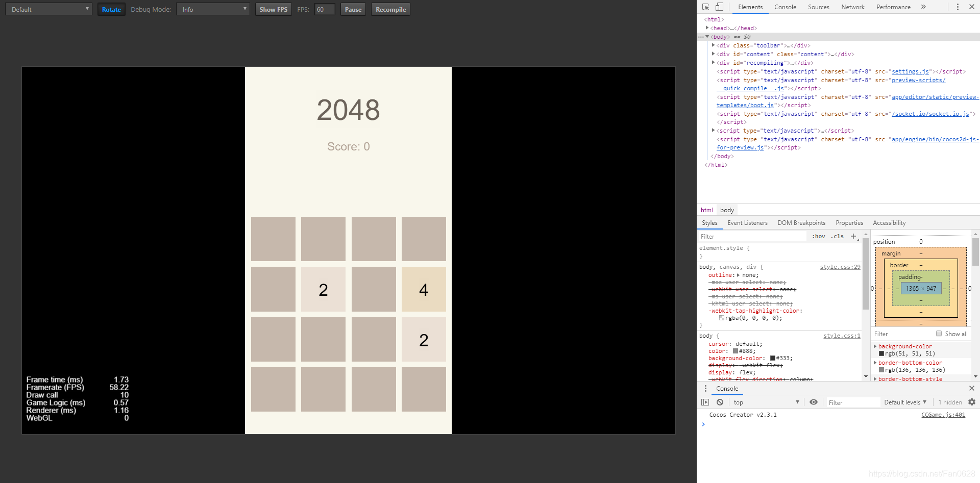Click the 1365 × 947 box model content
980x483 pixels.
pyautogui.click(x=921, y=288)
